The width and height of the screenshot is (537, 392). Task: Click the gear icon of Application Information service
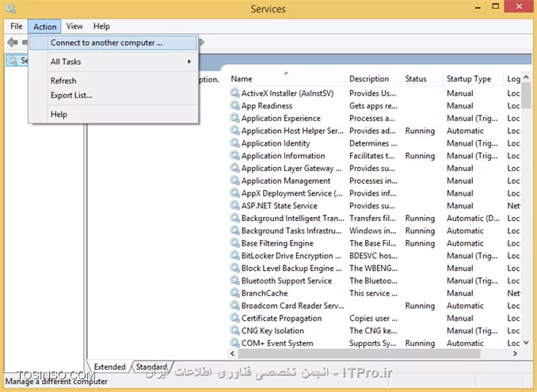pyautogui.click(x=234, y=155)
